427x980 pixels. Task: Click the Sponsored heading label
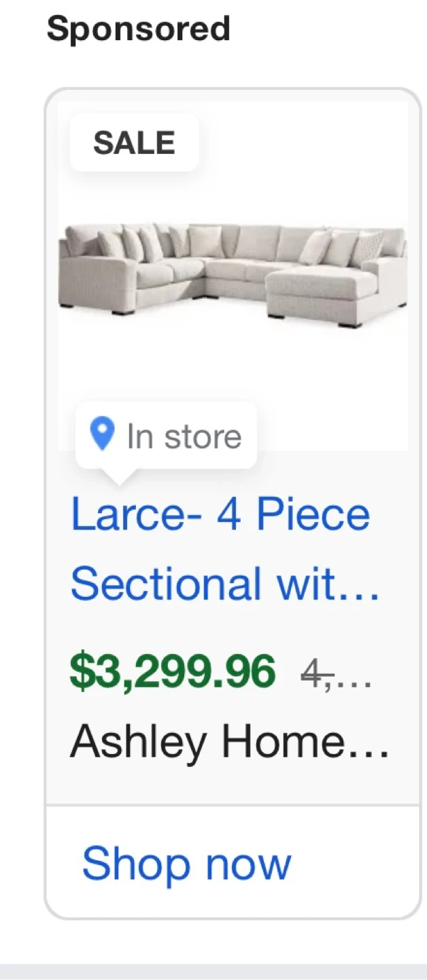tap(139, 29)
